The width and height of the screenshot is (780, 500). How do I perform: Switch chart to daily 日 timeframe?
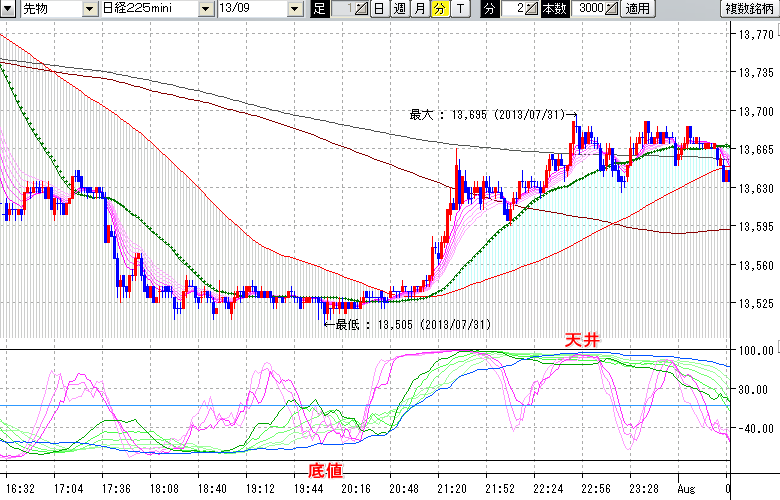pyautogui.click(x=379, y=9)
